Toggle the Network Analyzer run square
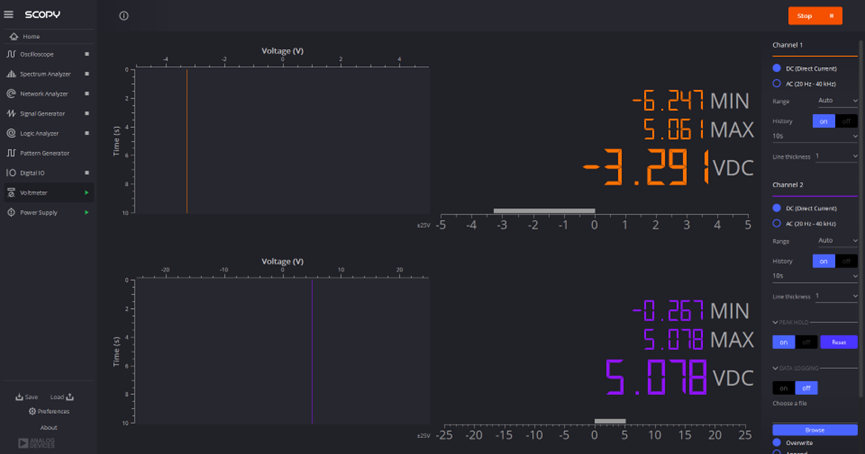The width and height of the screenshot is (865, 454). coord(87,94)
